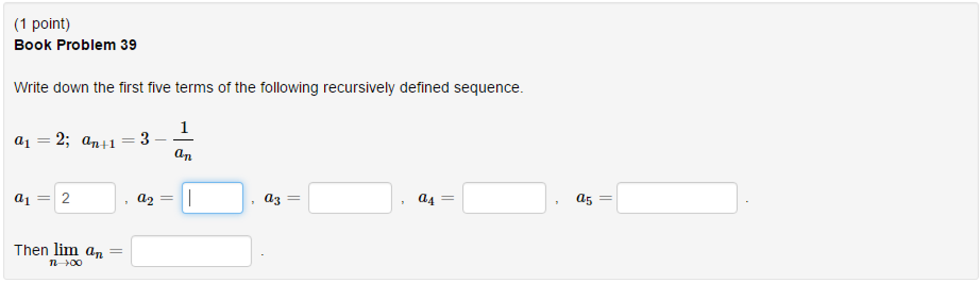Click the Book Problem 39 heading
Viewport: 980px width, 283px height.
pos(75,45)
